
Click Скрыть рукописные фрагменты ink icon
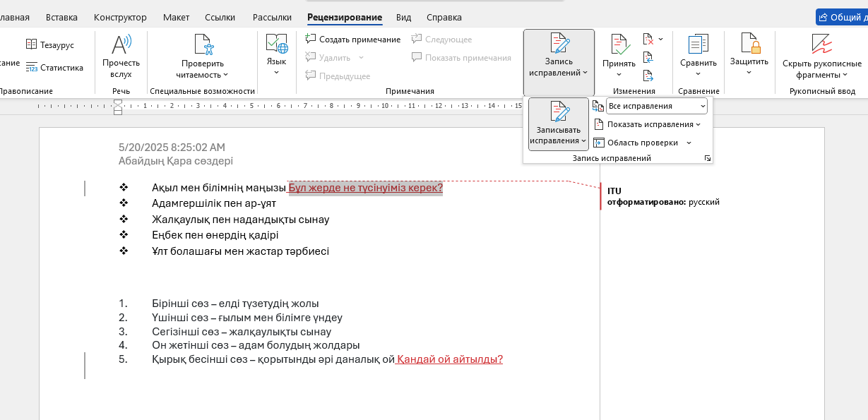pos(821,44)
